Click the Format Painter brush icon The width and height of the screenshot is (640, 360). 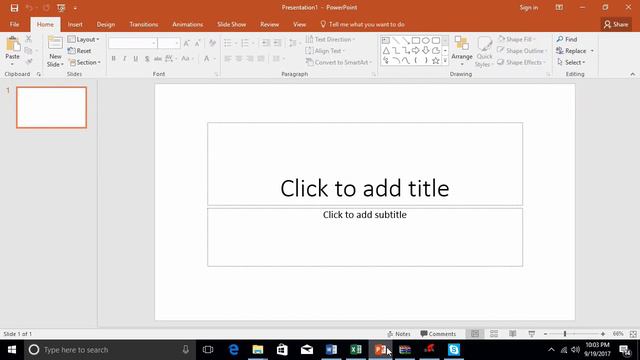[x=29, y=62]
